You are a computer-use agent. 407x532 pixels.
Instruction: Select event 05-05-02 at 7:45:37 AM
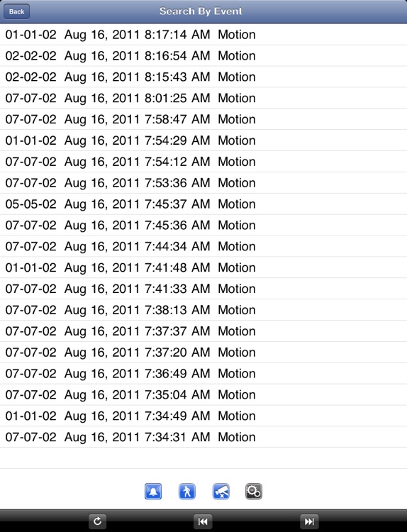(x=203, y=204)
